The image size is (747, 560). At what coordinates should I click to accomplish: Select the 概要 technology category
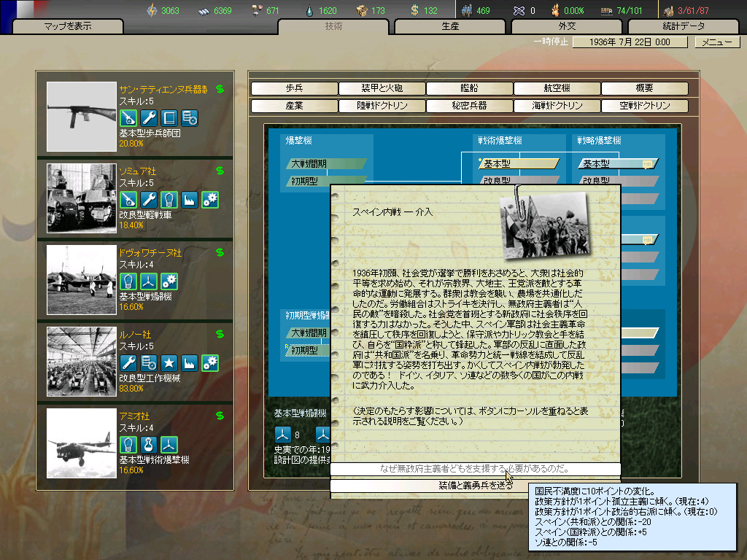coord(645,88)
